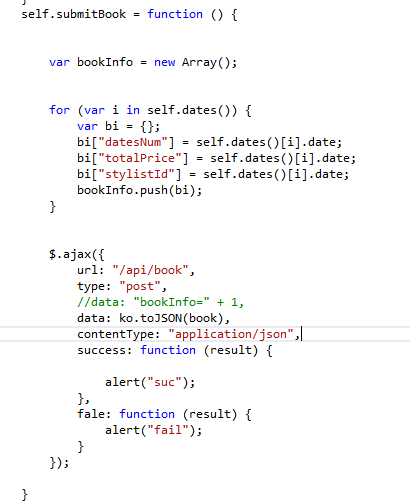Viewport: 410px width, 501px height.
Task: Click the commented-out data line
Action: coord(160,302)
